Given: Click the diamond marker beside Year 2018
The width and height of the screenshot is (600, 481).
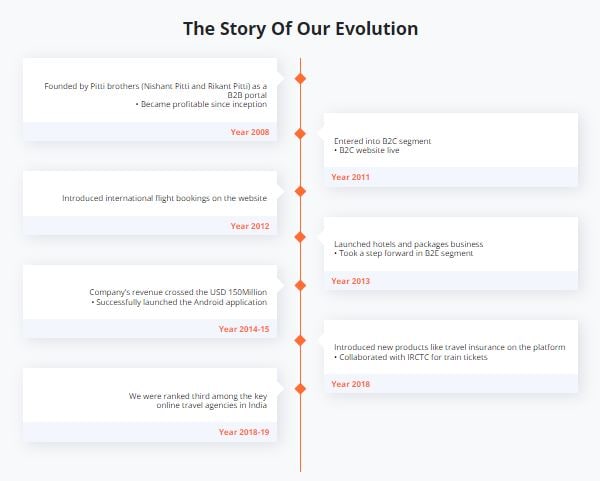Looking at the screenshot, I should pos(300,340).
